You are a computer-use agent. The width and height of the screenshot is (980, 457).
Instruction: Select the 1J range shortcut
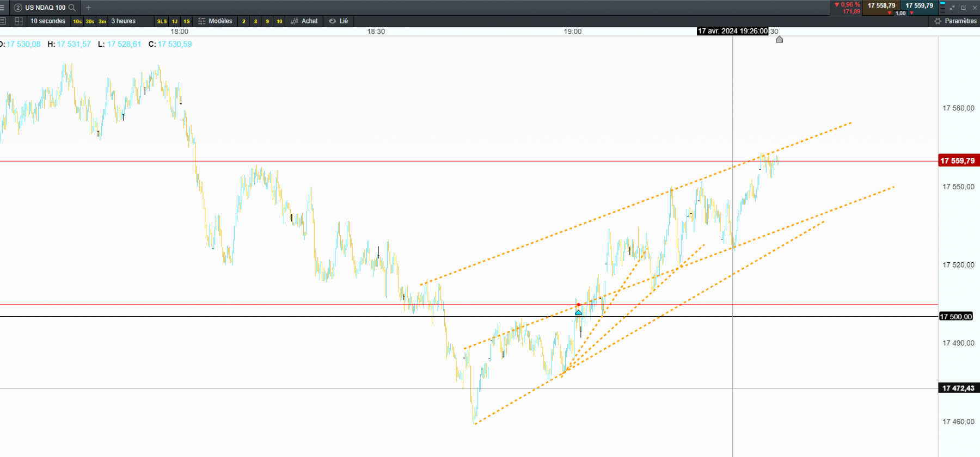(175, 21)
